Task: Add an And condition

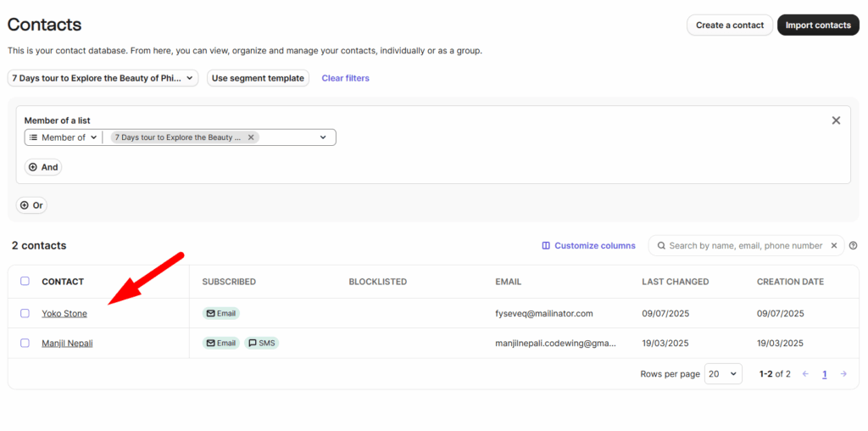Action: click(x=43, y=167)
